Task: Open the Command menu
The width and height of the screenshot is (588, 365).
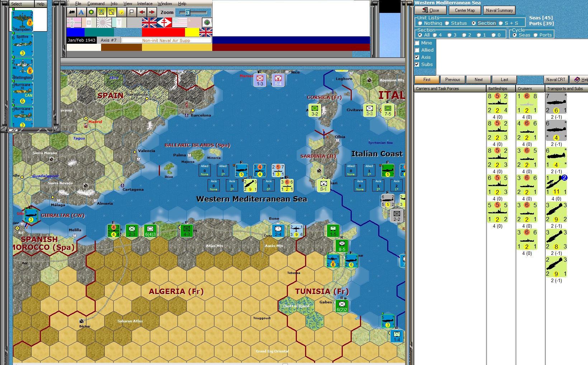Action: (96, 4)
